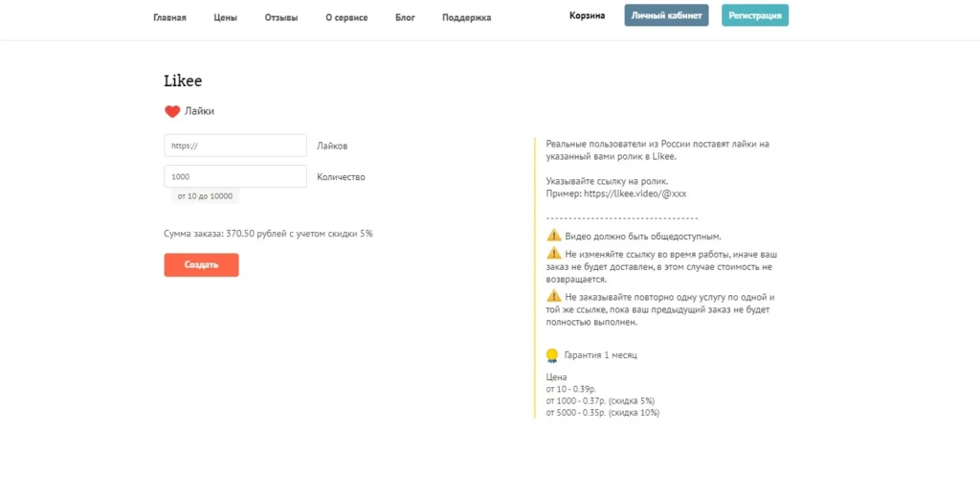Viewport: 980px width, 499px height.
Task: Open Поддержка in the top menu
Action: 466,17
